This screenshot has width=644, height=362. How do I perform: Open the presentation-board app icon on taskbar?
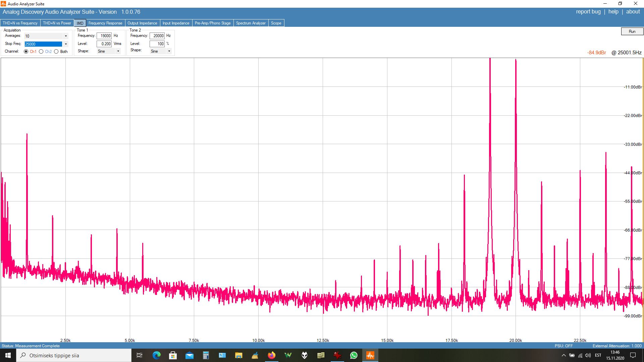pos(222,355)
